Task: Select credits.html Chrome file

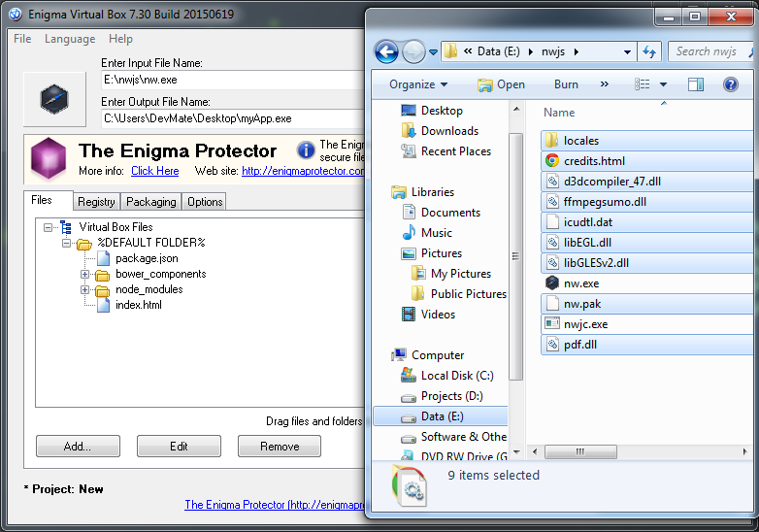Action: (x=647, y=161)
